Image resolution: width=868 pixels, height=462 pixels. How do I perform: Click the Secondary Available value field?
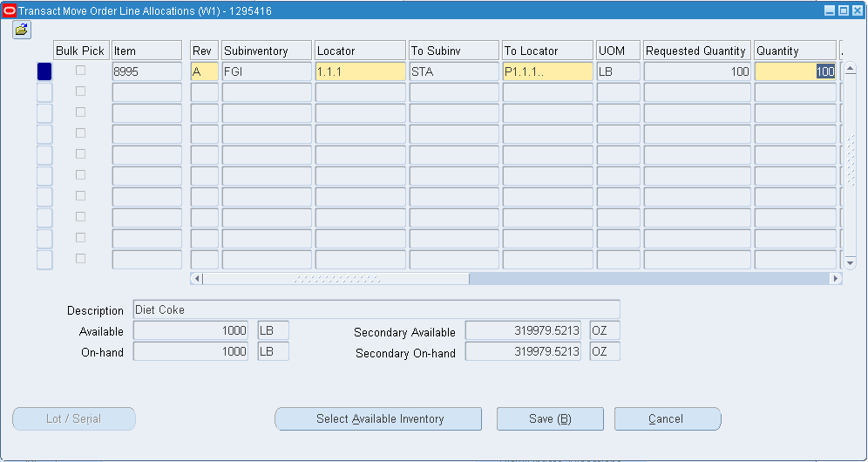coord(523,330)
